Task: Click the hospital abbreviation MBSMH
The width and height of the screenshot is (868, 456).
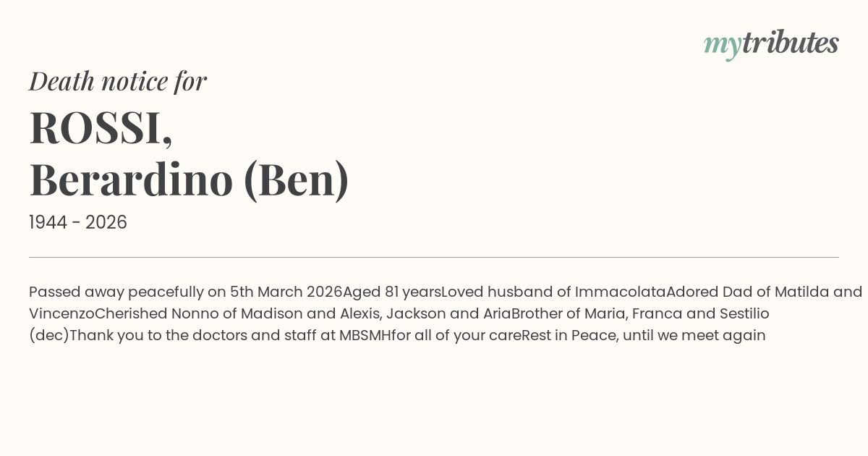Action: pos(365,335)
